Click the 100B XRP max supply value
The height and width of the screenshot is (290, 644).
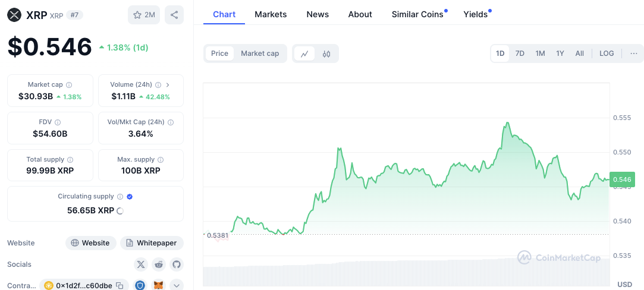(141, 171)
